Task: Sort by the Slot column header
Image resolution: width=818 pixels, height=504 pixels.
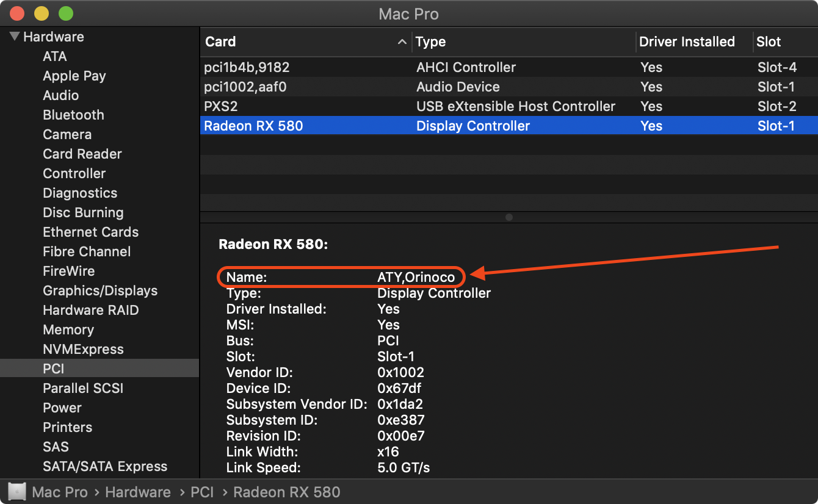Action: (x=769, y=41)
